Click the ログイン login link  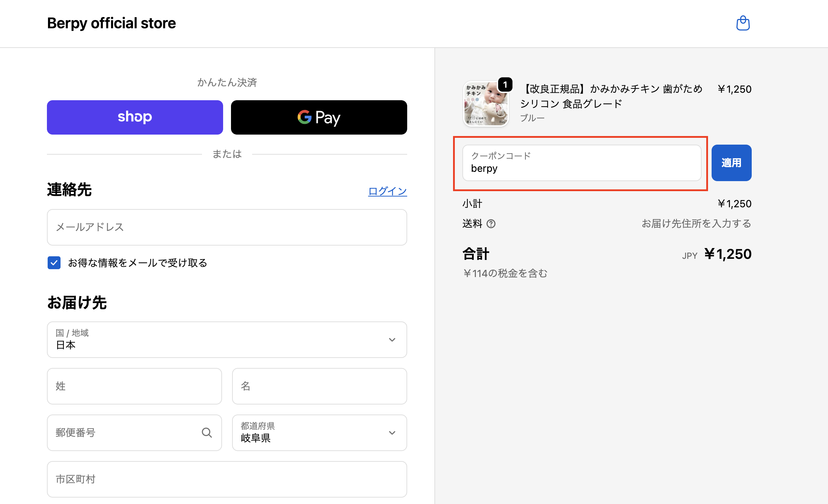[x=387, y=191]
